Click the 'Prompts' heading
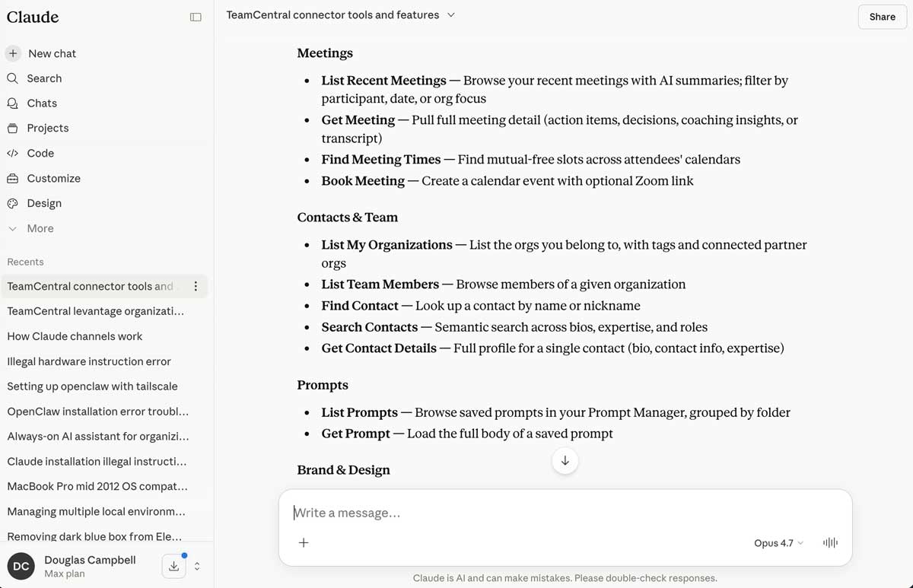The image size is (913, 588). [323, 385]
